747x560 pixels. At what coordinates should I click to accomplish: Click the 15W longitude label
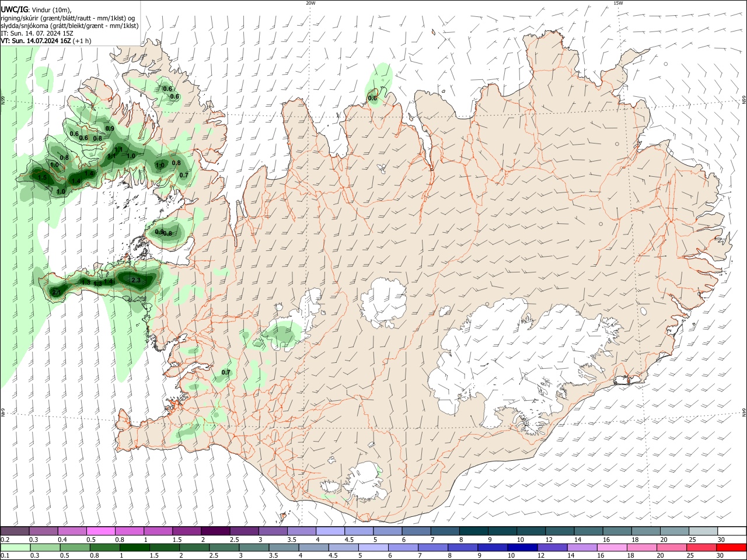tap(618, 3)
